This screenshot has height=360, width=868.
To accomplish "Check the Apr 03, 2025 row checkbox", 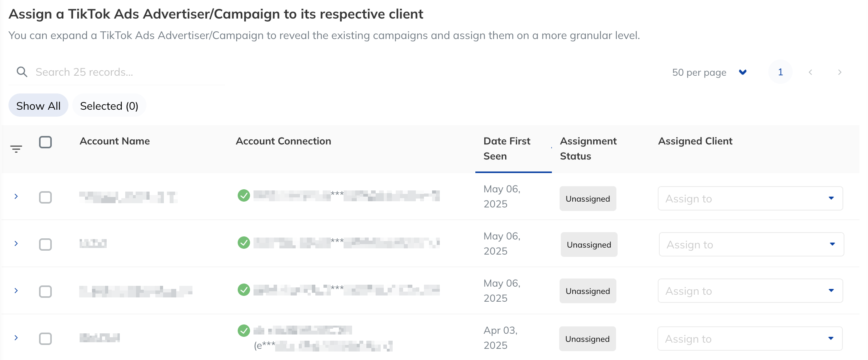I will coord(46,339).
